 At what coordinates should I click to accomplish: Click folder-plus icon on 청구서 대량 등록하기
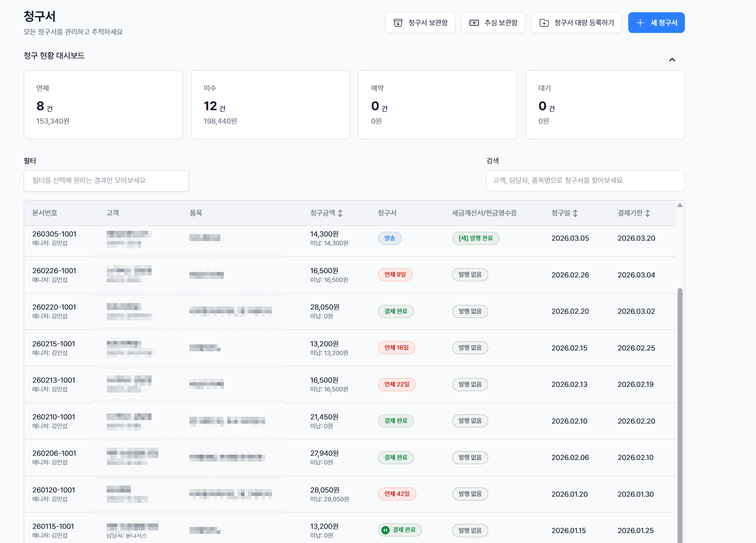point(544,23)
